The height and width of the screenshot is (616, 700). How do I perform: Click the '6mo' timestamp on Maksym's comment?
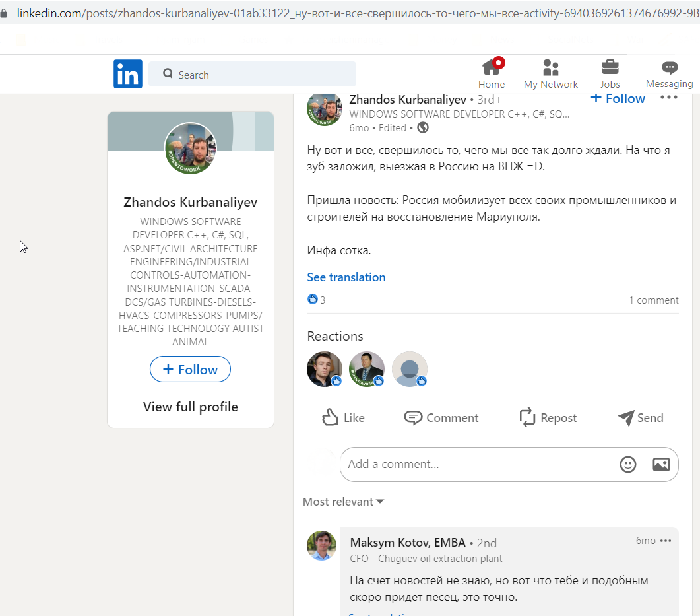click(645, 541)
